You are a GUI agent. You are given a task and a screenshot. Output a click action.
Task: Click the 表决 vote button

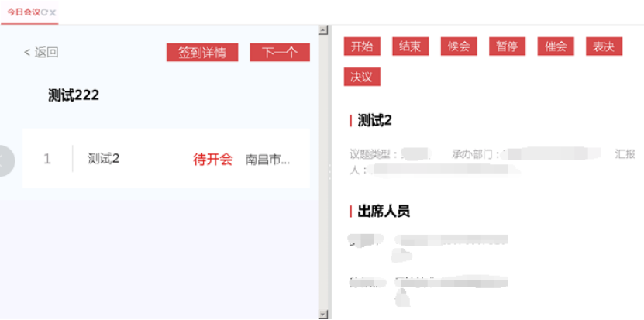pyautogui.click(x=604, y=46)
